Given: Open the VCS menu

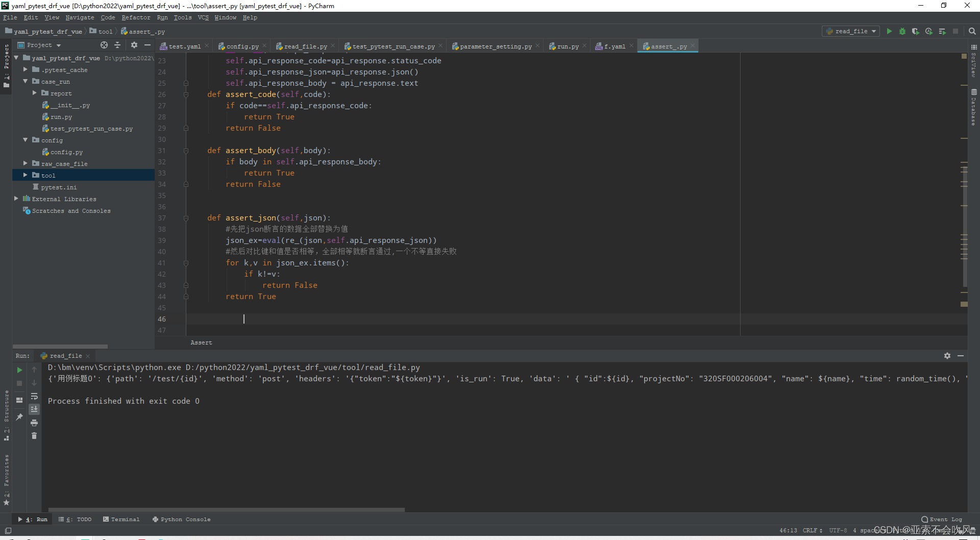Looking at the screenshot, I should 203,17.
